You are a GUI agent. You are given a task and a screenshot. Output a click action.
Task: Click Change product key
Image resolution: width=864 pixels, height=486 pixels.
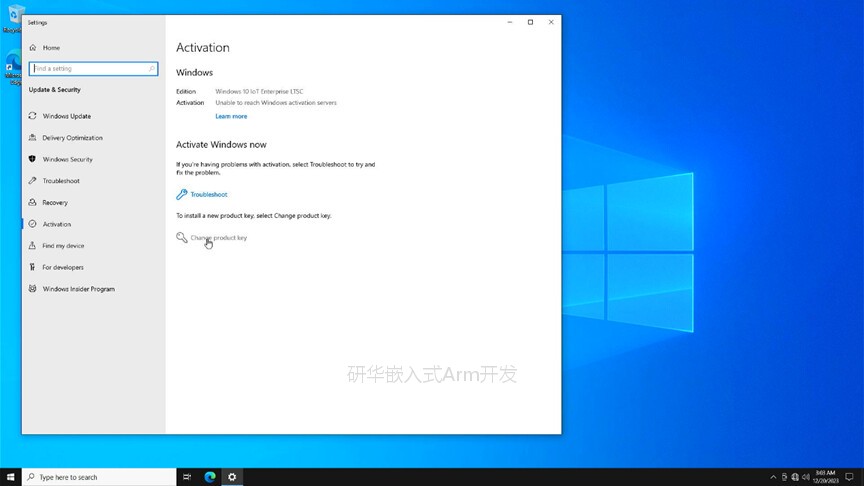pos(219,237)
